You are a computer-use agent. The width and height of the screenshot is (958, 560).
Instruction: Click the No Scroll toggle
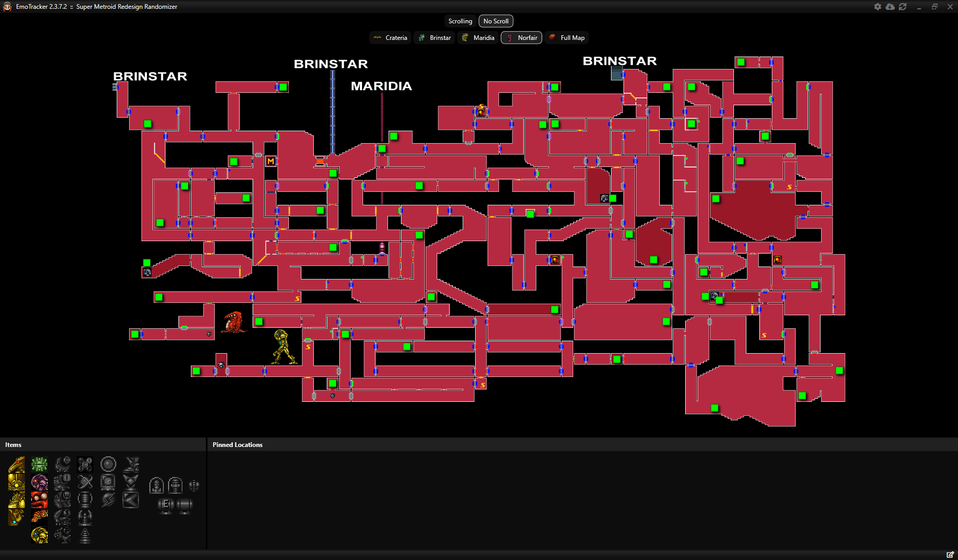495,21
